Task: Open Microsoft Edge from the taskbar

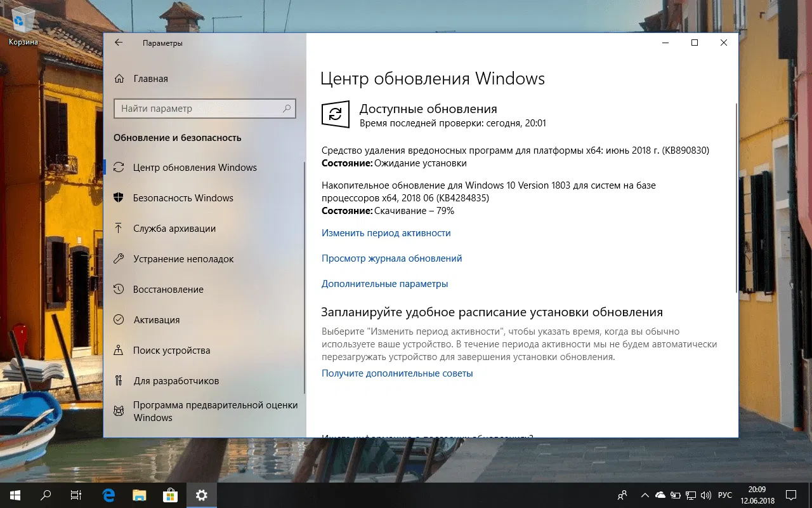Action: [x=108, y=495]
